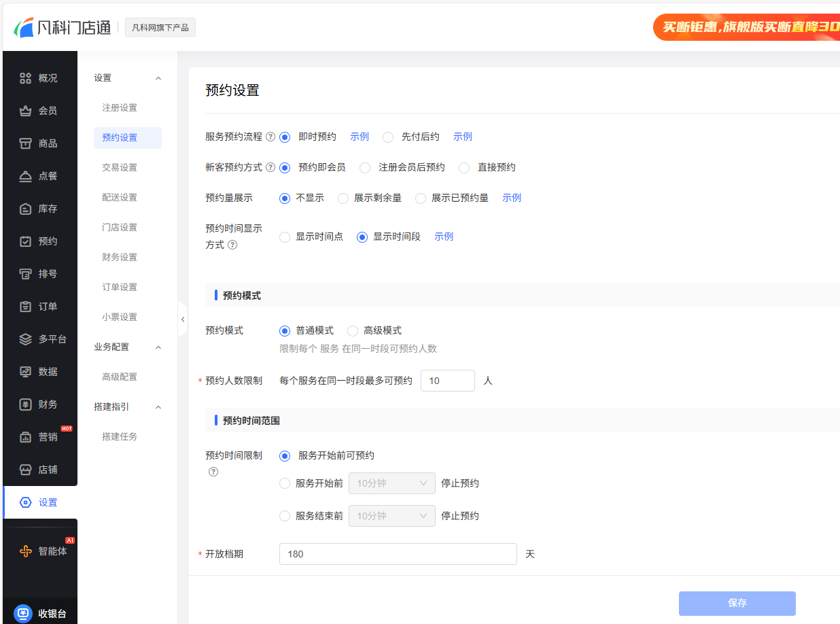Image resolution: width=840 pixels, height=624 pixels.
Task: Select the 先付后约 radio option
Action: tap(388, 137)
